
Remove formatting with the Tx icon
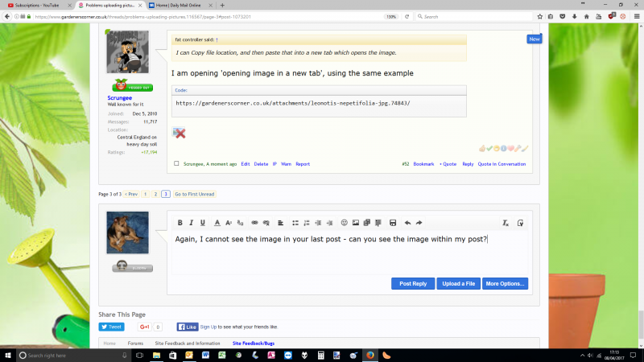coord(506,223)
